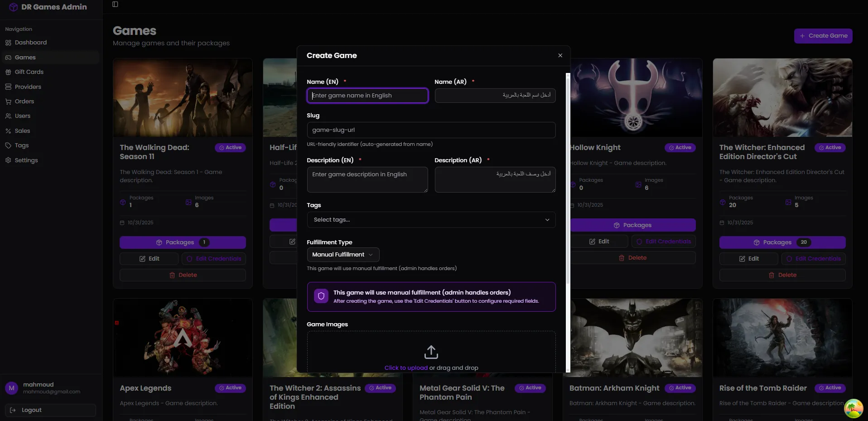Screen dimensions: 868x421
Task: Open the Settings section
Action: [x=26, y=160]
